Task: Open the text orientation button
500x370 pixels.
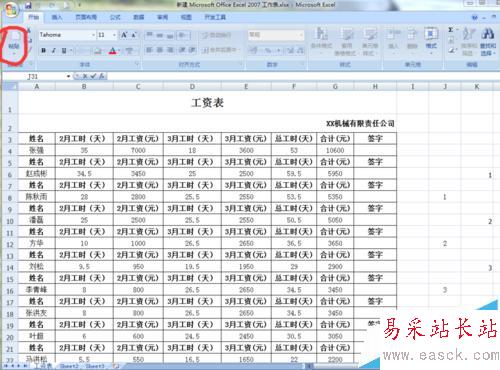Action: coord(183,35)
